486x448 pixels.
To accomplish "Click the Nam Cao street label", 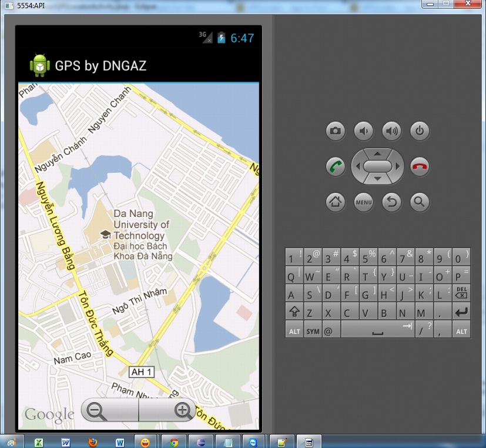I will [x=72, y=358].
